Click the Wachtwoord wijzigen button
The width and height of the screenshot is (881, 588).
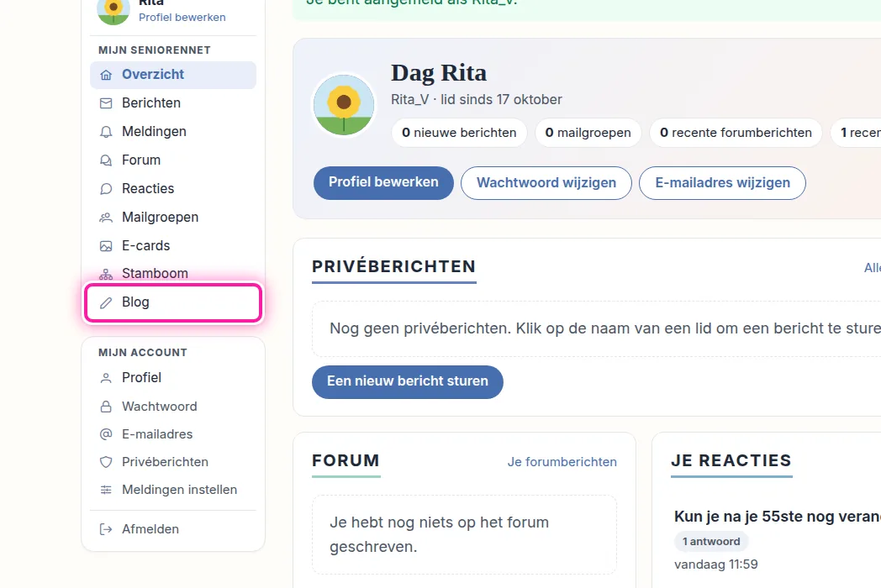point(546,182)
